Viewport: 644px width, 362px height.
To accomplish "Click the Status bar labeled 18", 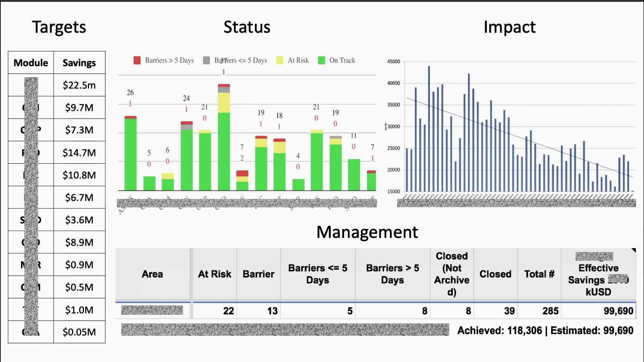I will tap(280, 164).
